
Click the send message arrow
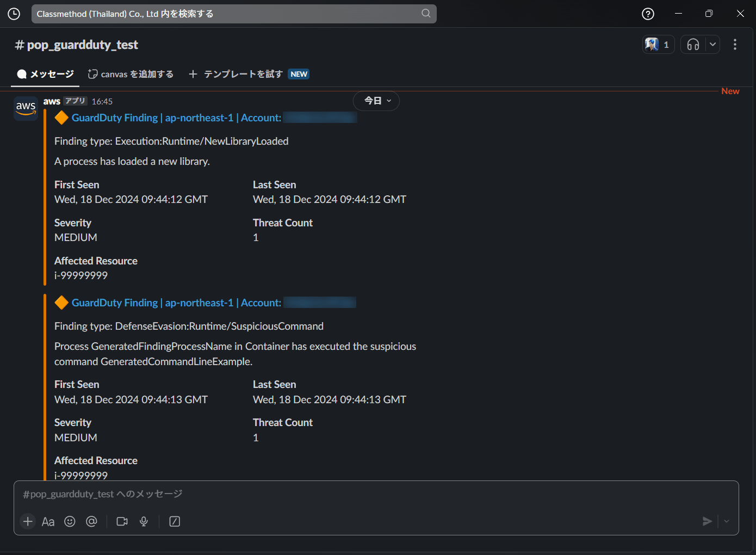[x=707, y=521]
